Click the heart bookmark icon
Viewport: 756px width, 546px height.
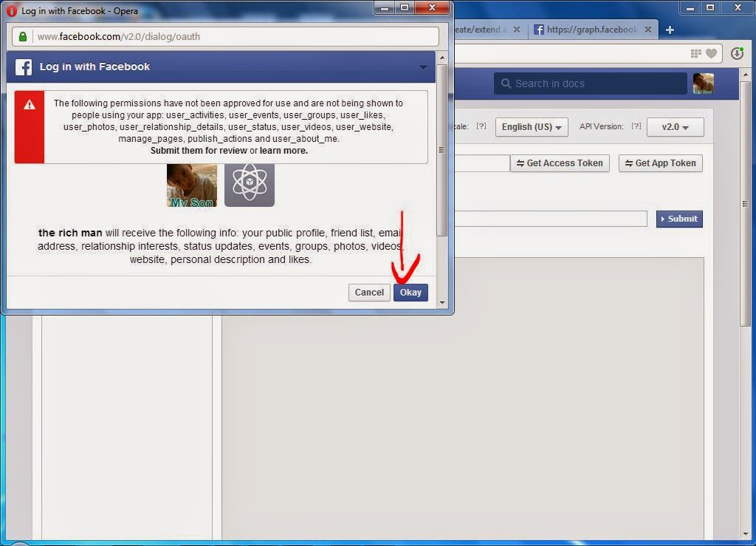[711, 53]
